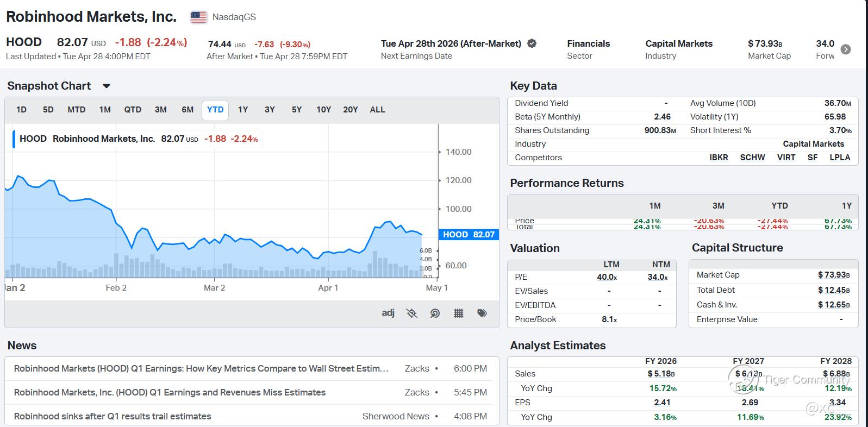Select the 1Y chart range tab

click(243, 110)
